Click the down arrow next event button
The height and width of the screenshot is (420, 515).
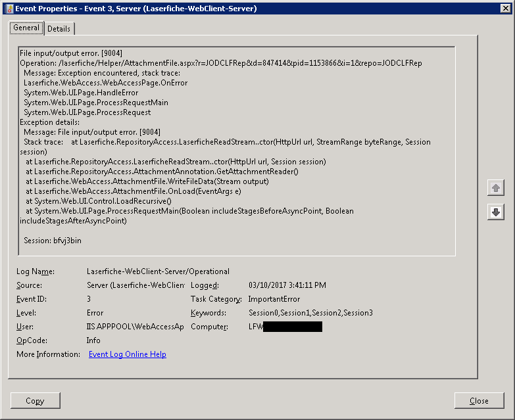496,212
